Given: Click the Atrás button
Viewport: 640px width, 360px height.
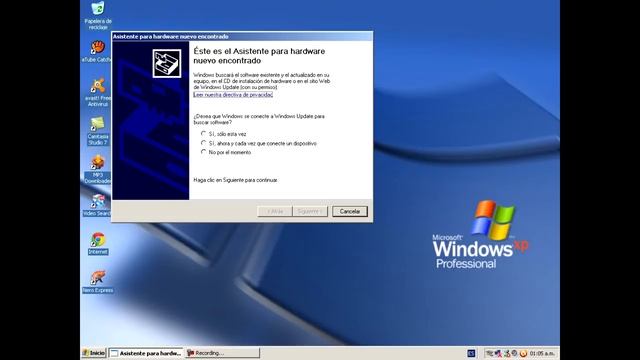Looking at the screenshot, I should 275,211.
